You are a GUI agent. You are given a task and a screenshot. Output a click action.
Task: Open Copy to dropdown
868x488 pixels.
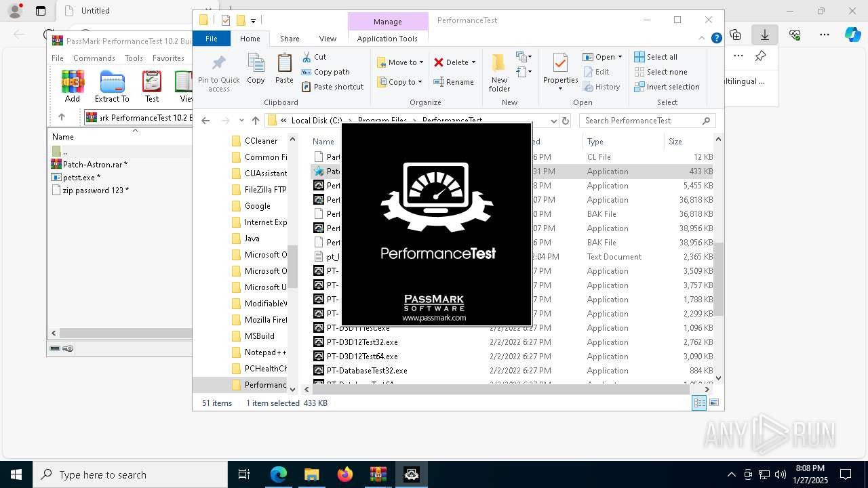(399, 82)
